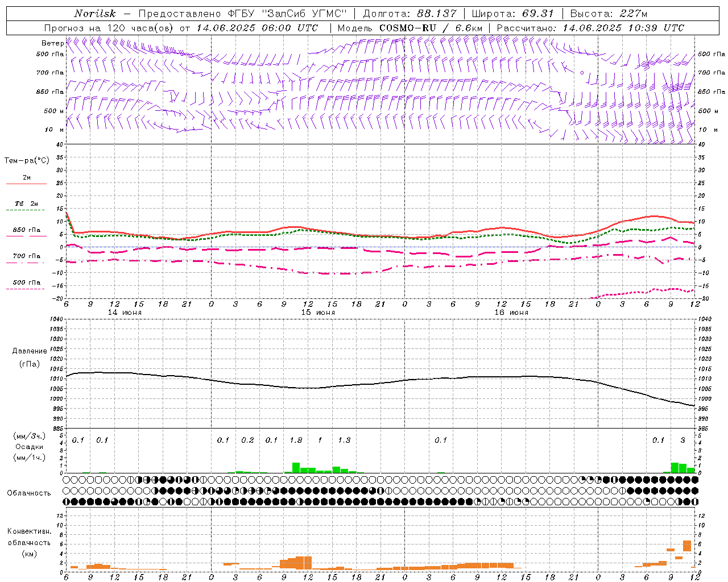Click the "16 июня" date label
The height and width of the screenshot is (582, 728).
(511, 313)
